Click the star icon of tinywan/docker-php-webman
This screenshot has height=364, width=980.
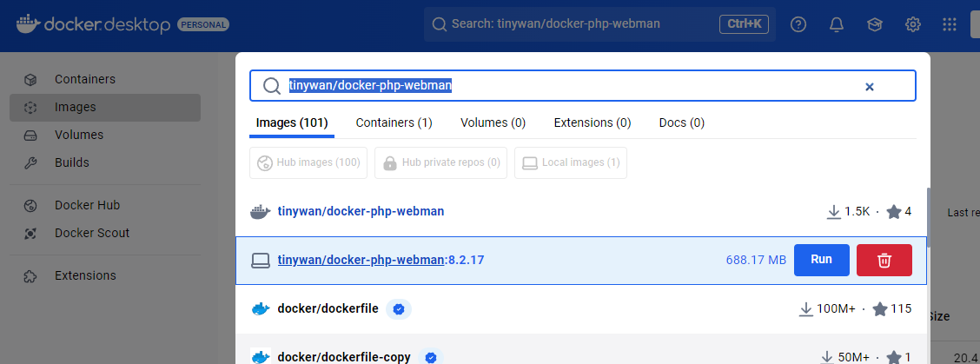[x=894, y=212]
